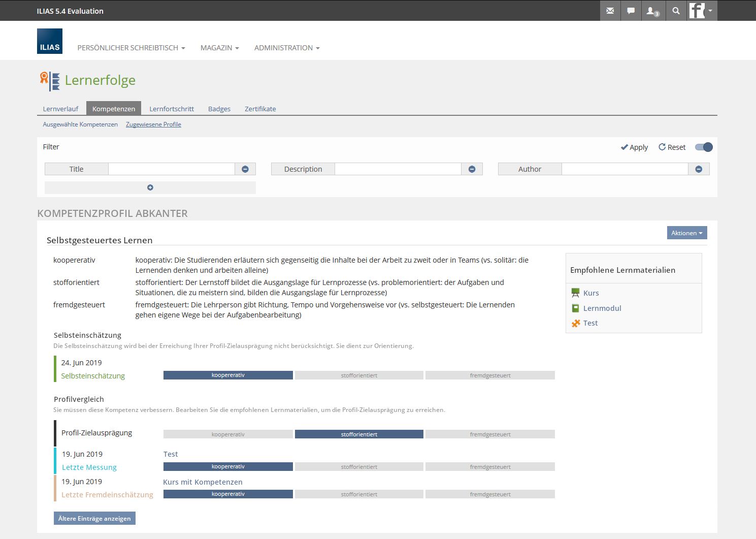The height and width of the screenshot is (539, 756).
Task: Open the chat speech bubble icon
Action: pos(631,11)
